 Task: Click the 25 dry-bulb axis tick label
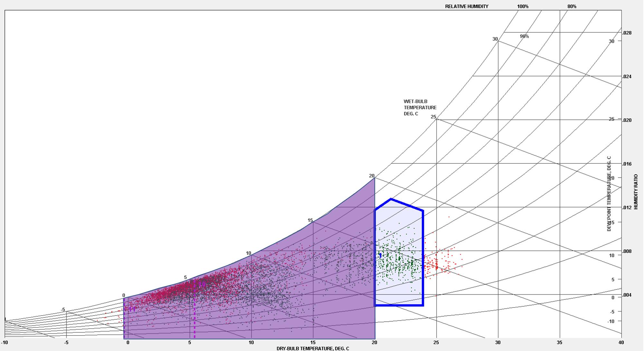(x=436, y=343)
